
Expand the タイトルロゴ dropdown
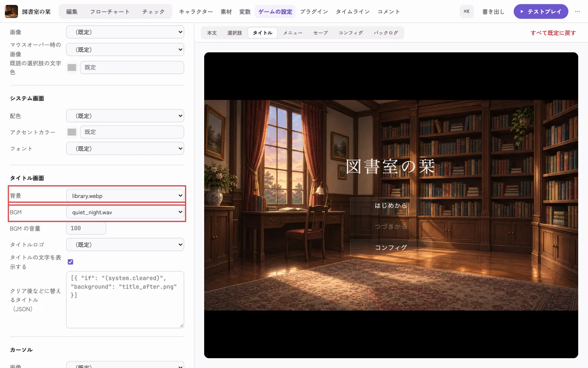[125, 245]
